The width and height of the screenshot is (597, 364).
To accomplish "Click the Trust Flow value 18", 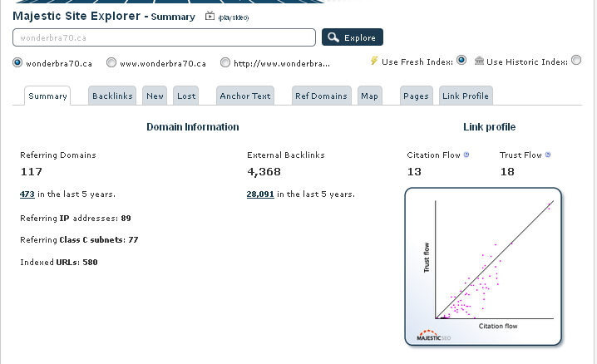I will (x=507, y=171).
